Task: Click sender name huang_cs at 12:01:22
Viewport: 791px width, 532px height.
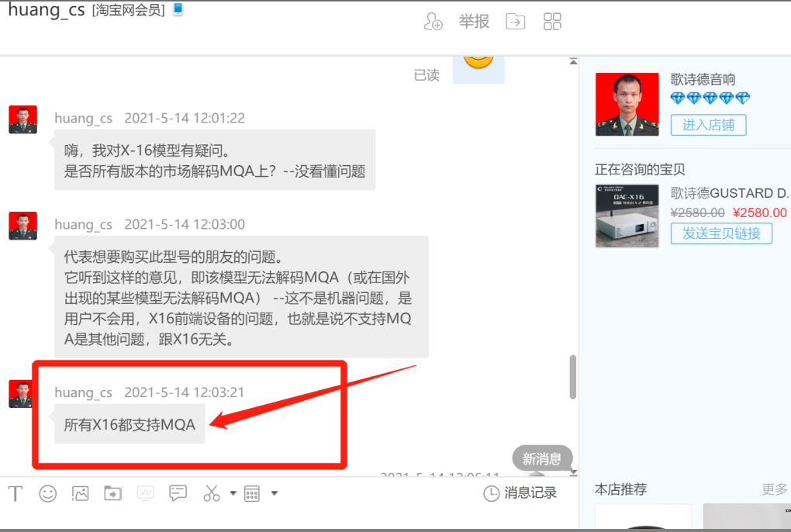Action: 83,119
